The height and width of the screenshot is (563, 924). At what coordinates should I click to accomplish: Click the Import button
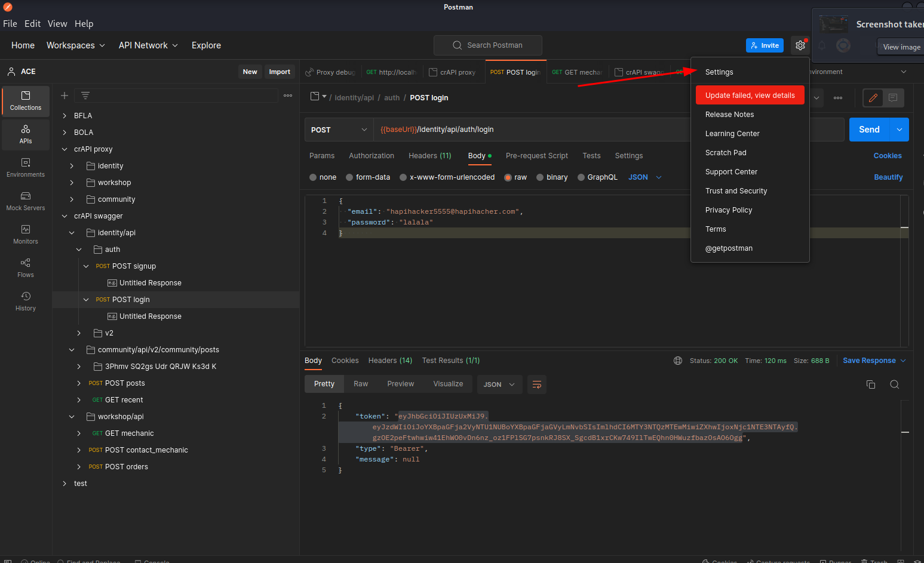point(280,72)
